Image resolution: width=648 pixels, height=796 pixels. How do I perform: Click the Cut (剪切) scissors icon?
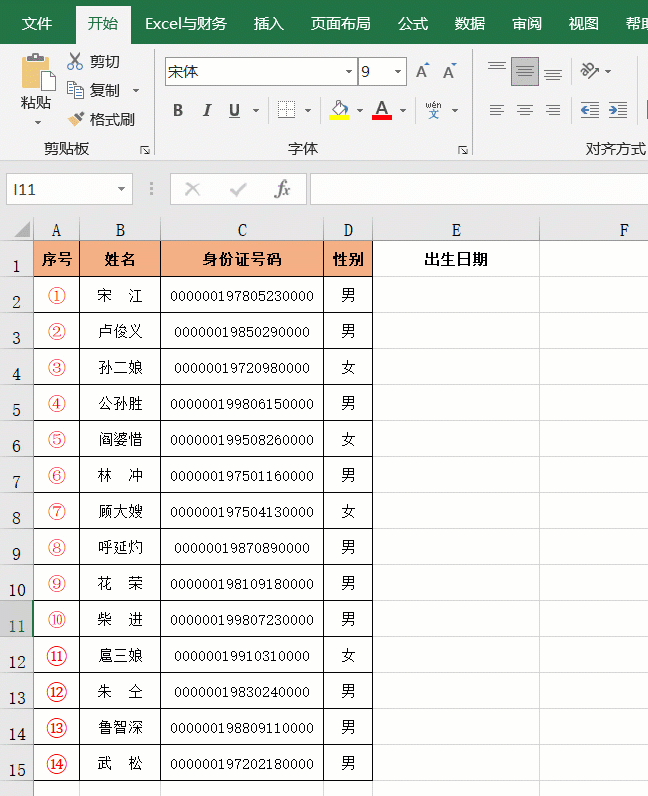click(x=76, y=62)
